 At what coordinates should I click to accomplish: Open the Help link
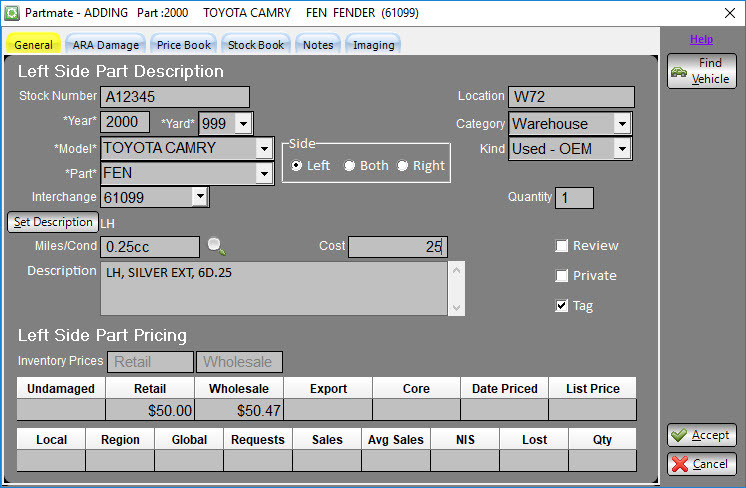tap(701, 39)
